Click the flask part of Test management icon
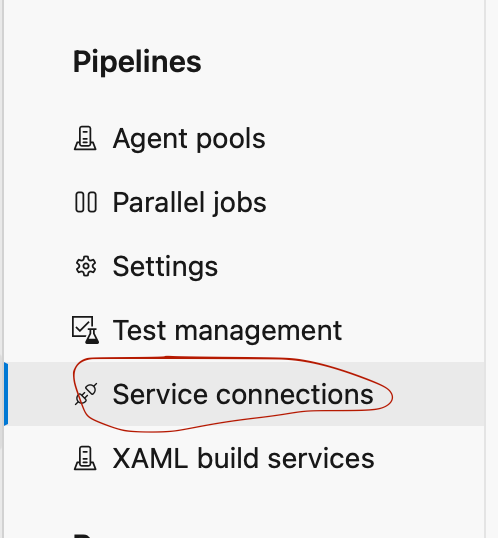Image resolution: width=498 pixels, height=538 pixels. 92,336
